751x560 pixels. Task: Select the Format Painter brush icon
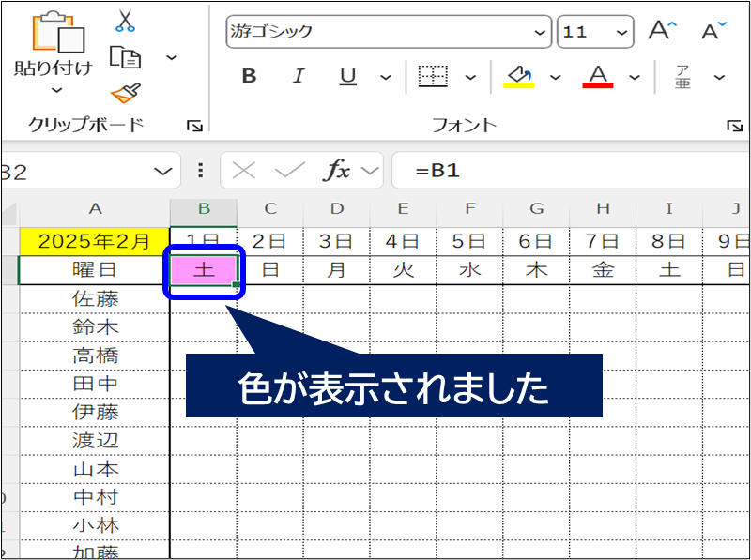point(125,94)
